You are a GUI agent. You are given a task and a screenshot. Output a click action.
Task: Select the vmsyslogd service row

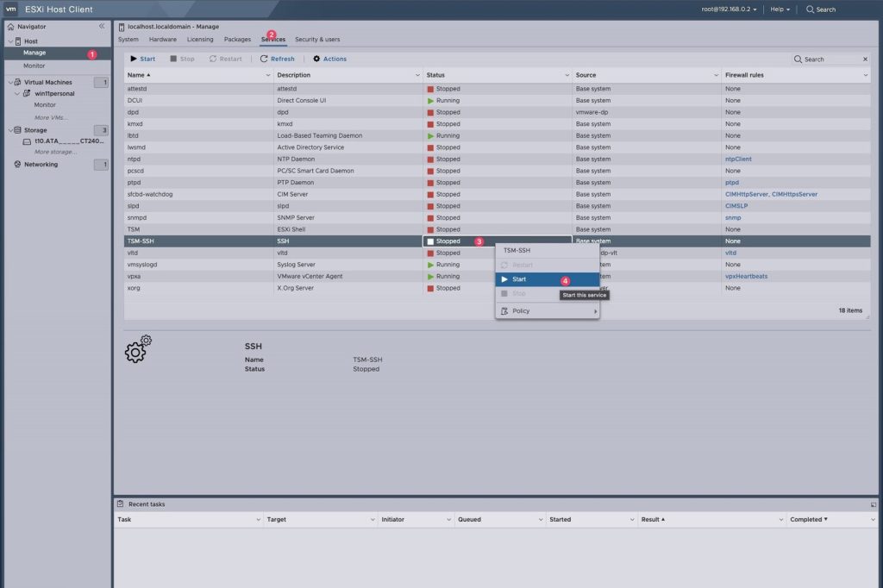click(x=498, y=265)
